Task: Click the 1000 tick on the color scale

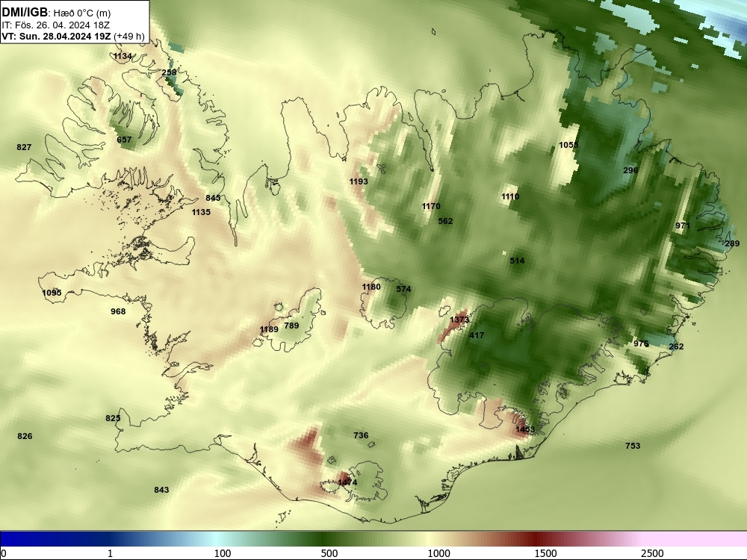Action: (438, 553)
